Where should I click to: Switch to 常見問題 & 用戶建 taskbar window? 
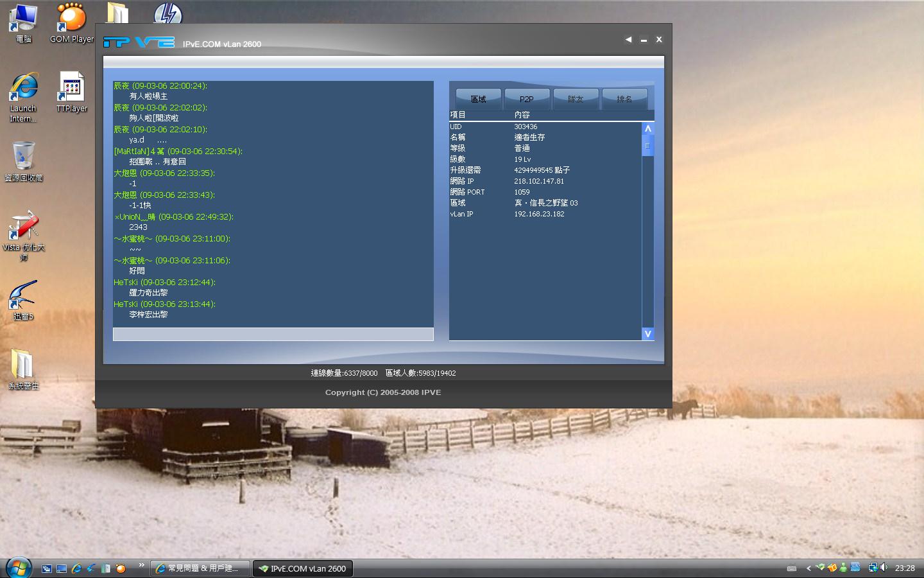click(200, 568)
